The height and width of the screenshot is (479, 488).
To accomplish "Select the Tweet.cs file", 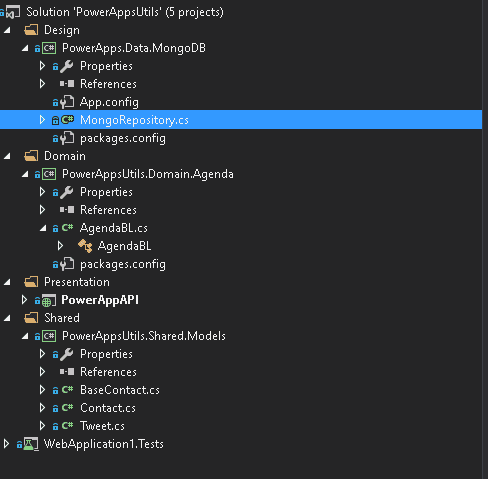I will pyautogui.click(x=102, y=426).
